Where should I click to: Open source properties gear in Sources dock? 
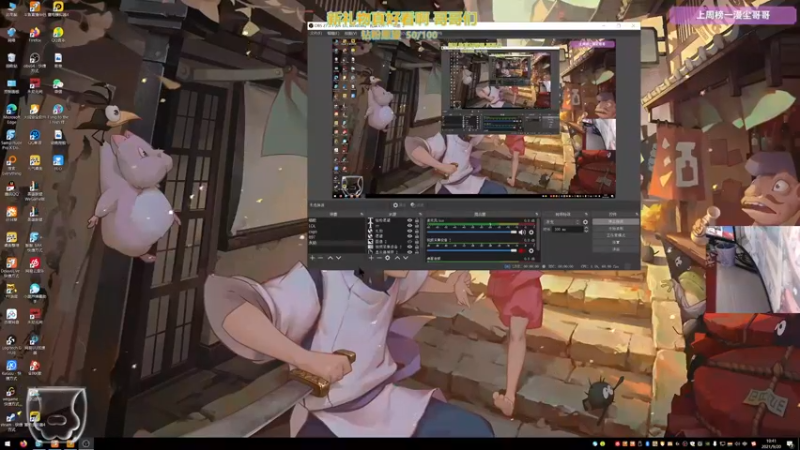(x=387, y=258)
